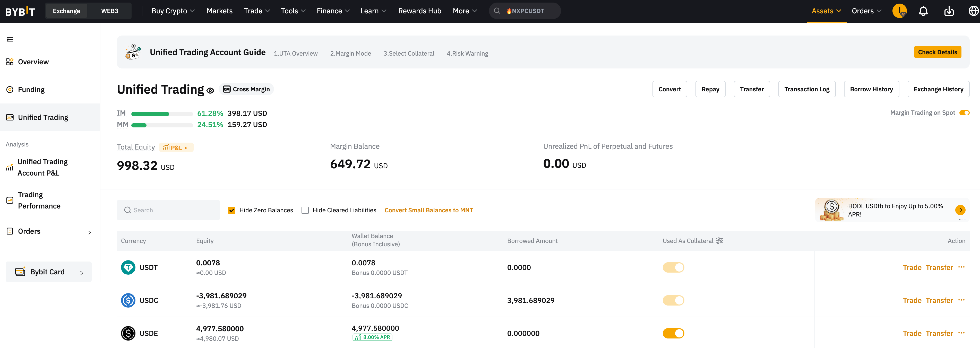
Task: Disable USDE used as collateral toggle
Action: point(673,334)
